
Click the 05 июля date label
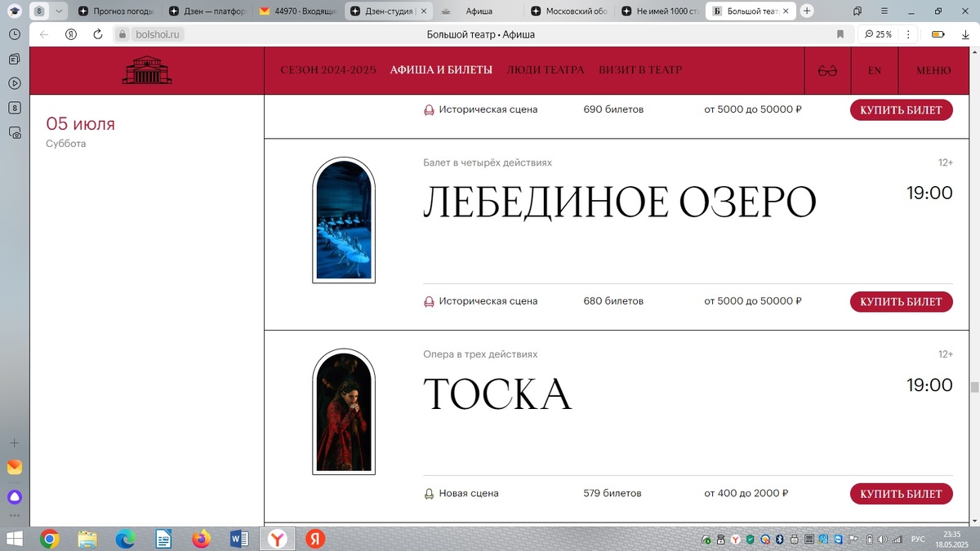(x=80, y=124)
